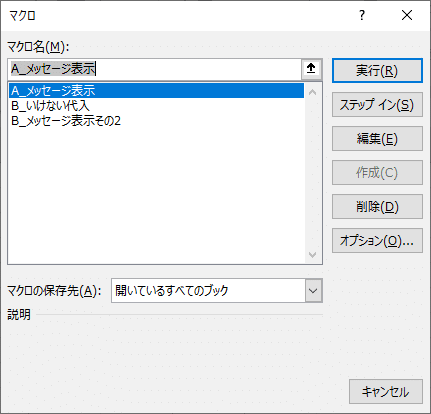Image resolution: width=431 pixels, height=414 pixels.
Task: Close the マクロ dialog with X
Action: click(x=407, y=15)
